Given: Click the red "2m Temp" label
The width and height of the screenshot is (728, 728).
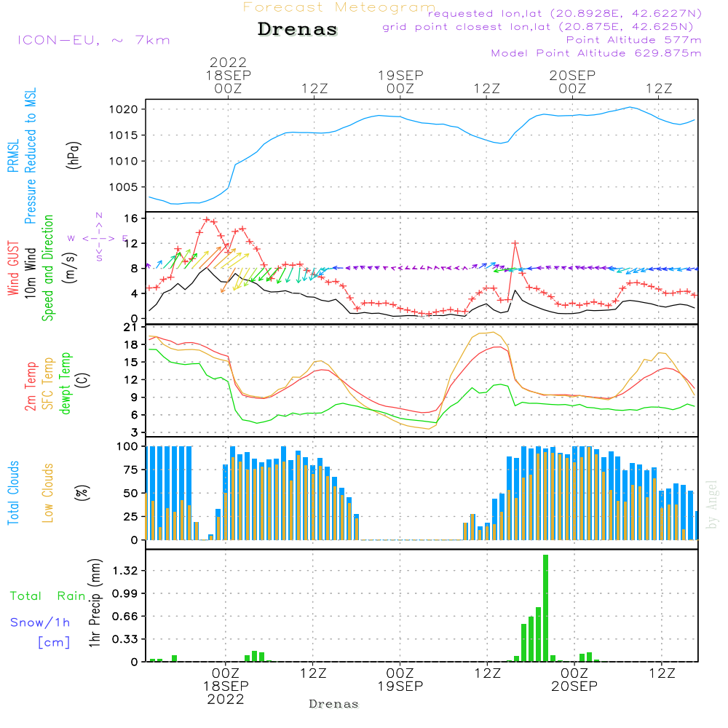Looking at the screenshot, I should tap(30, 387).
